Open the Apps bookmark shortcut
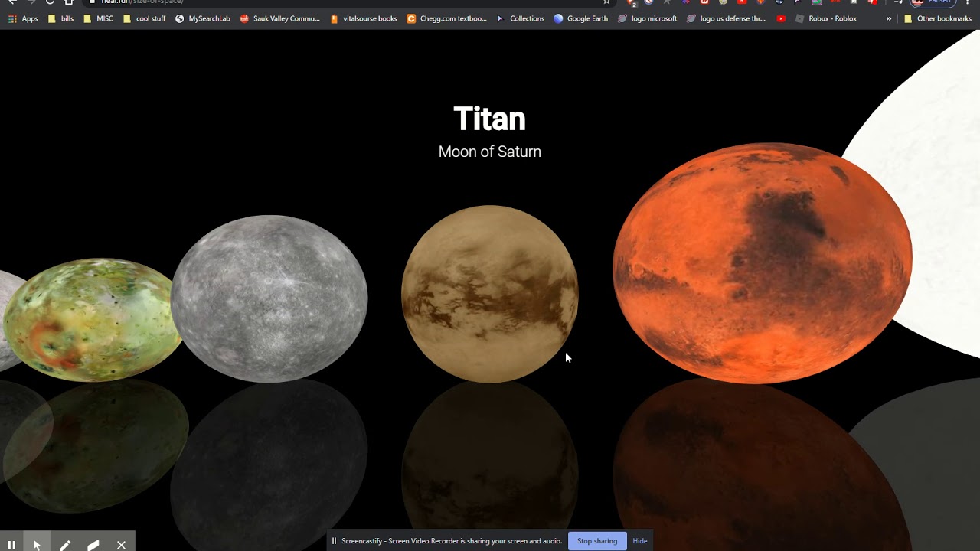980x551 pixels. (x=23, y=18)
